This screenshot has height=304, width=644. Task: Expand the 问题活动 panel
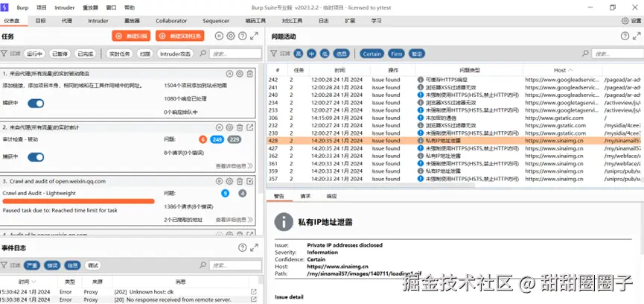pyautogui.click(x=637, y=37)
